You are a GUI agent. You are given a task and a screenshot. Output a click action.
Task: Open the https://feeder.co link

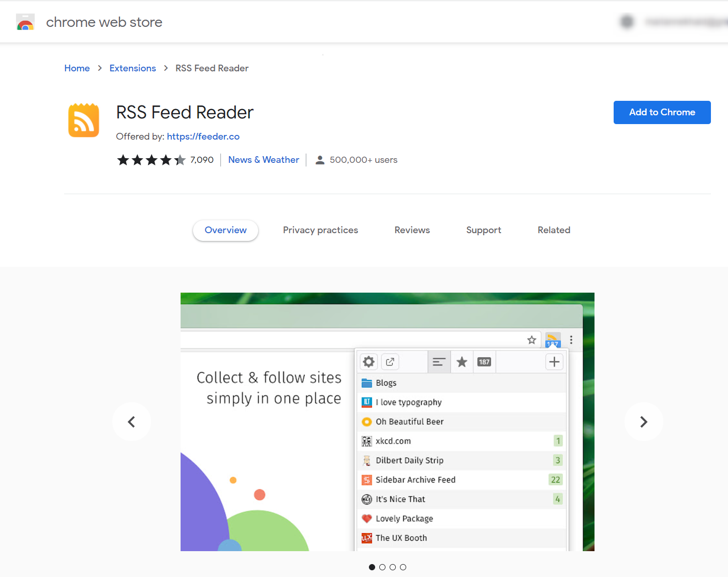pos(203,136)
